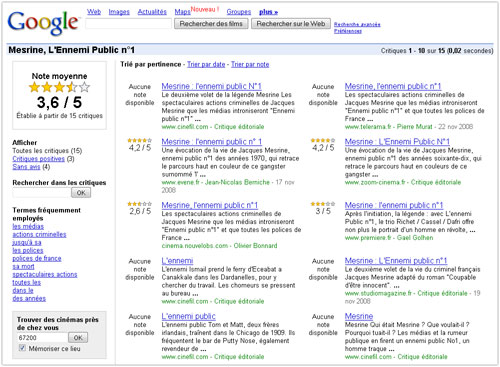Sort reviews with Trier par date

coord(206,64)
